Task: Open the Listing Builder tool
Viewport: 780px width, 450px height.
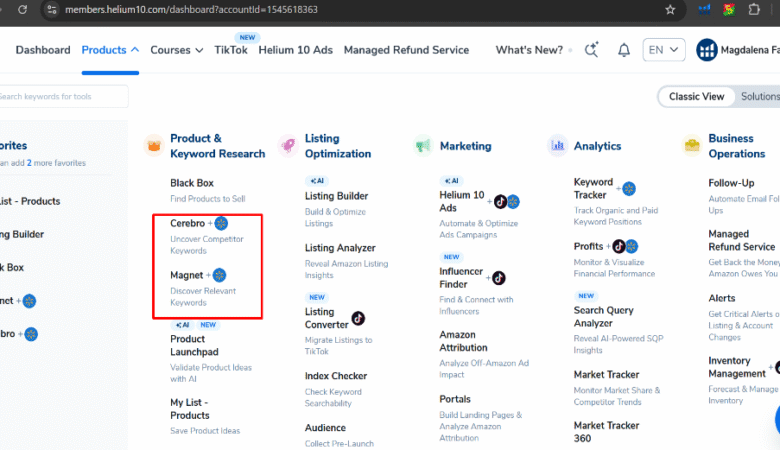Action: click(x=336, y=196)
